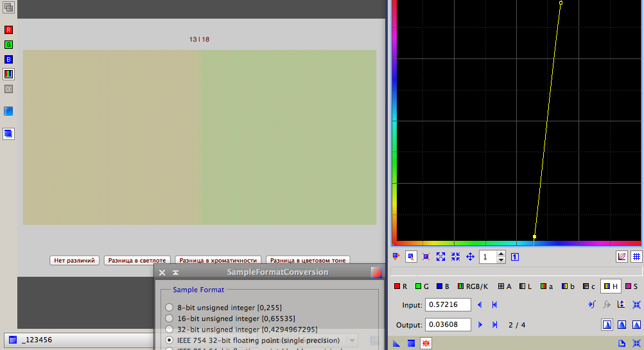Click the new instance triangle icon in Curves

[396, 344]
